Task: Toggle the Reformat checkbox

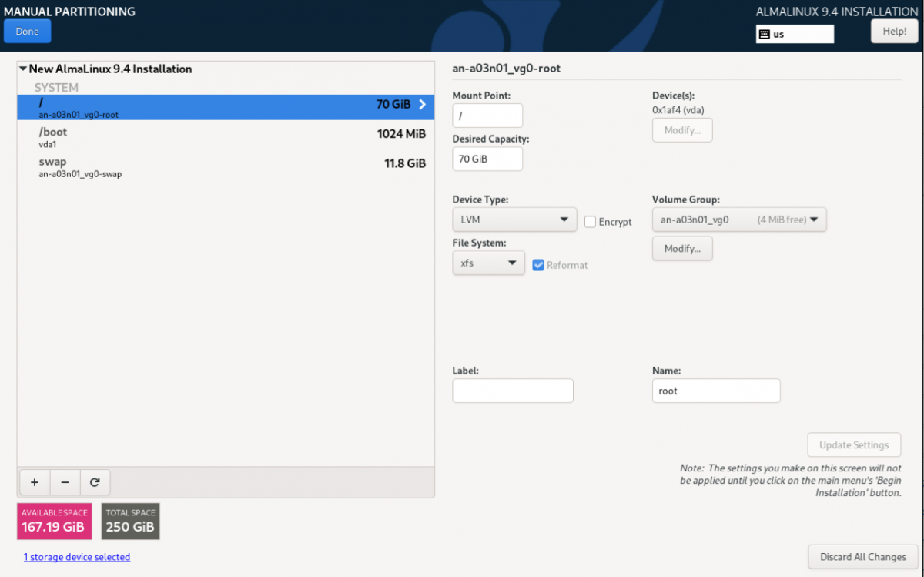Action: coord(539,264)
